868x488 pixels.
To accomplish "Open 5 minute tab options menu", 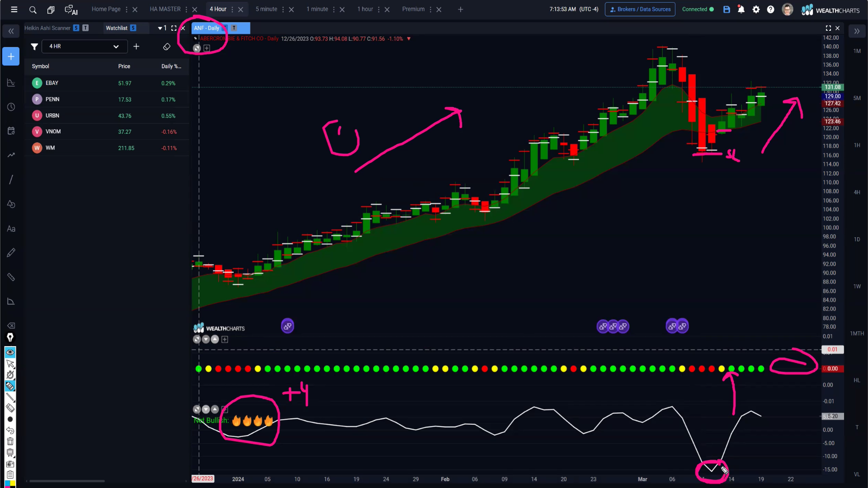I will click(283, 9).
